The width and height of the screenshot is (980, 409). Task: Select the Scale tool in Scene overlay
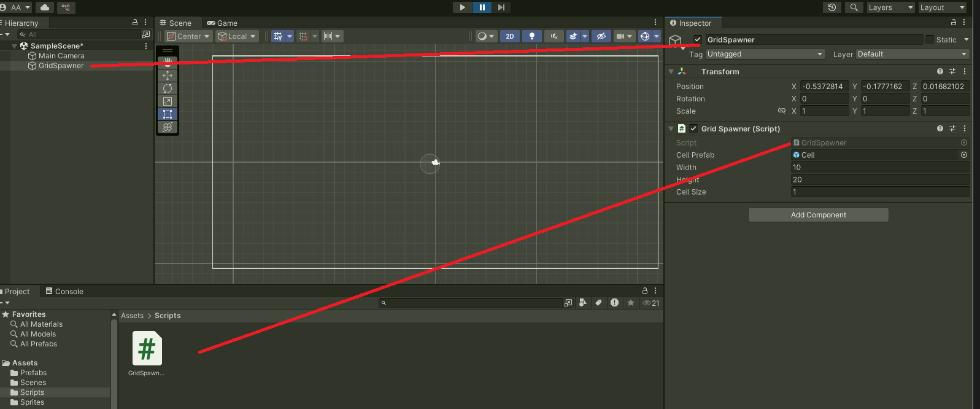coord(168,101)
